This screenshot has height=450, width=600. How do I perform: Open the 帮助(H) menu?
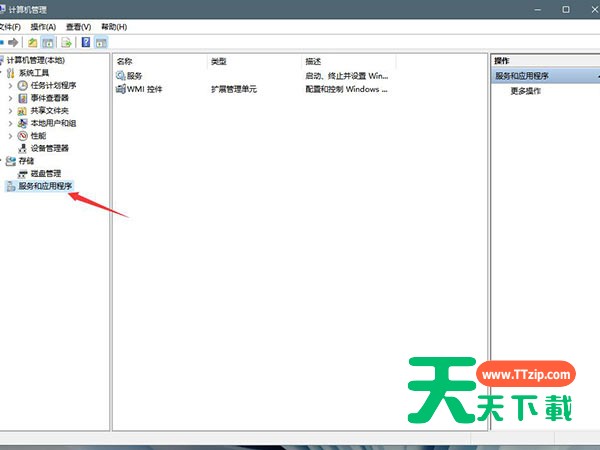click(113, 26)
